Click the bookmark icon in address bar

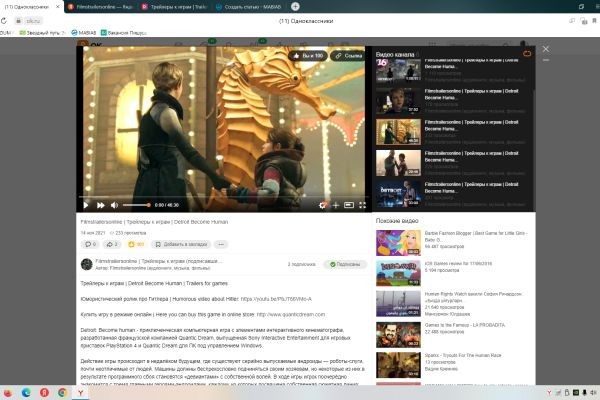coord(595,21)
